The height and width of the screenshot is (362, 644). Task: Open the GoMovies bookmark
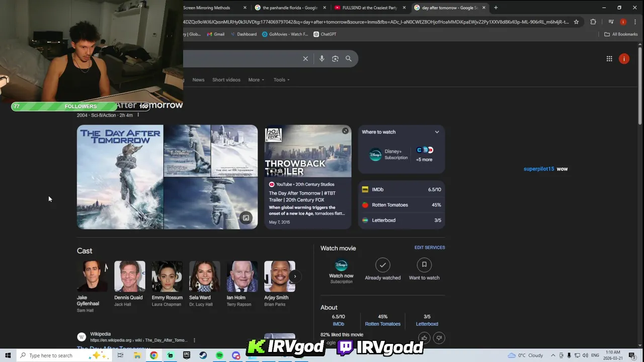285,34
